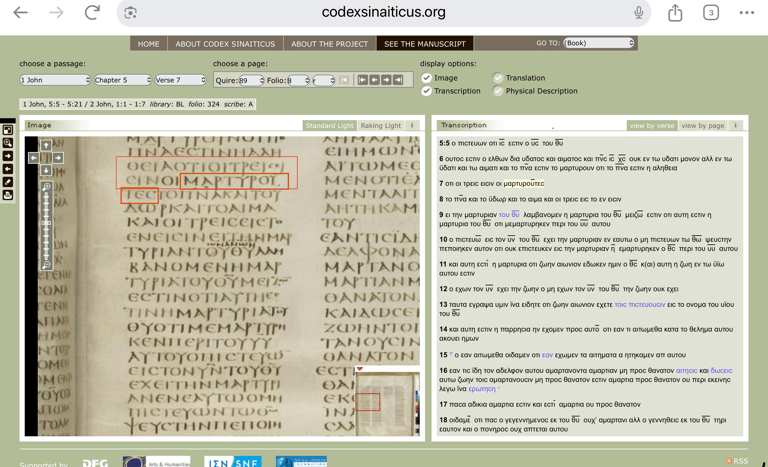The height and width of the screenshot is (467, 768).
Task: Select the view by verse tab
Action: pyautogui.click(x=652, y=125)
